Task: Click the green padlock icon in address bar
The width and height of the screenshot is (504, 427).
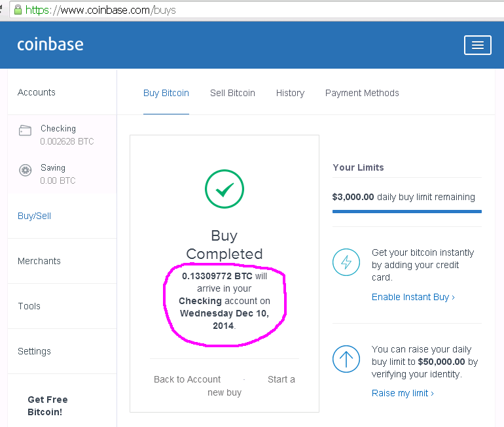Action: (18, 10)
